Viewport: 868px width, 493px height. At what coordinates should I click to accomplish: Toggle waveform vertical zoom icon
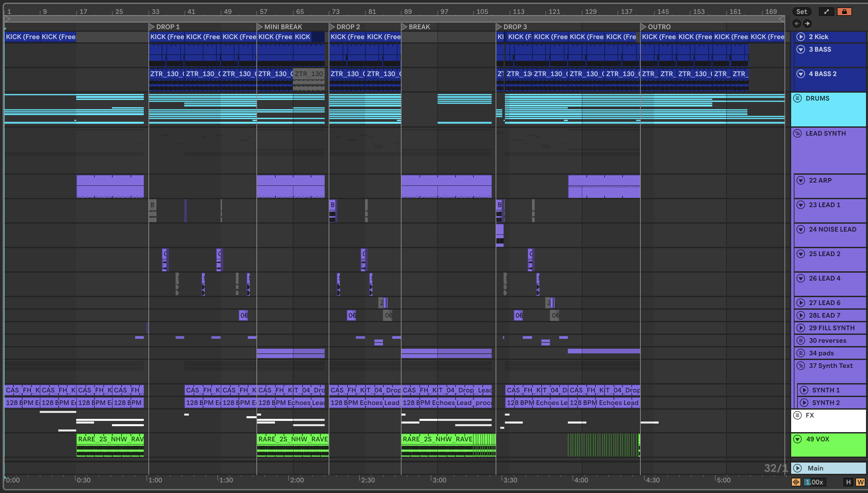796,482
